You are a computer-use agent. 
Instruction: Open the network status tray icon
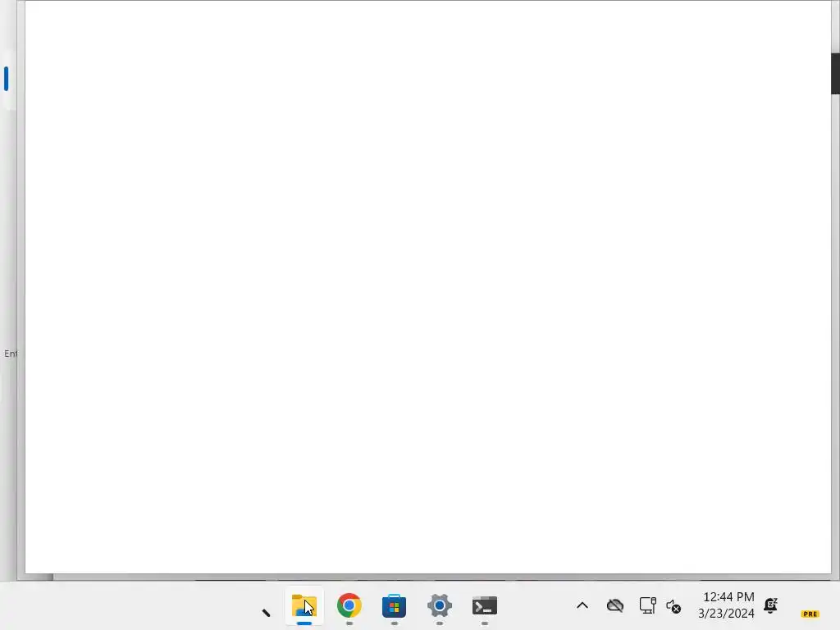(x=648, y=605)
